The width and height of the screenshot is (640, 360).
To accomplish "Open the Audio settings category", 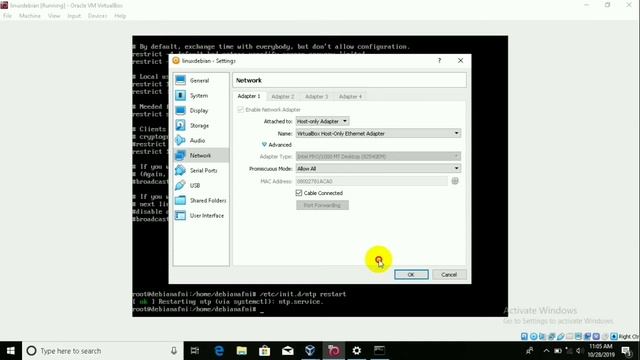I will (200, 140).
